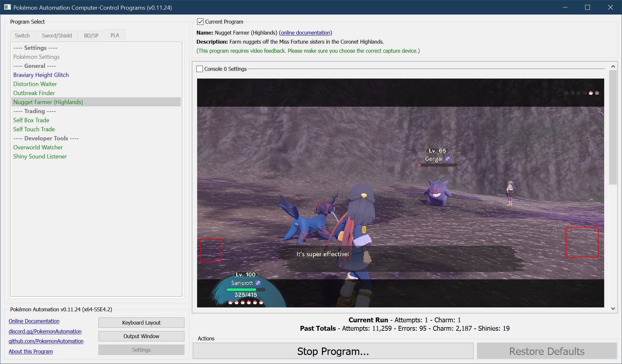Click Samurott's male gender icon
This screenshot has height=364, width=622.
pyautogui.click(x=258, y=283)
